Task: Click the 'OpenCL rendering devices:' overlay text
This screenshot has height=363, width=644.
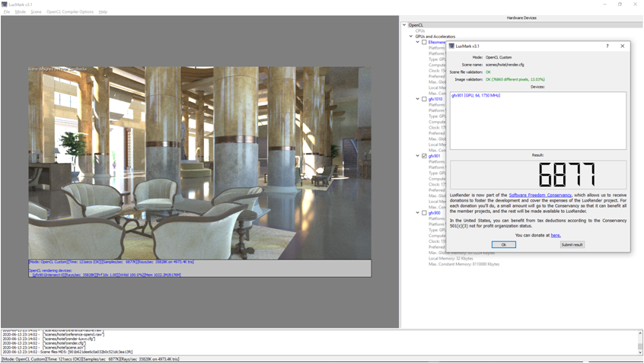Action: pyautogui.click(x=49, y=271)
